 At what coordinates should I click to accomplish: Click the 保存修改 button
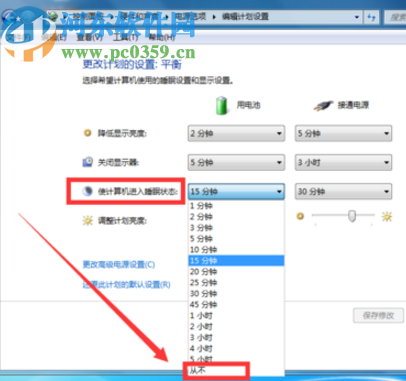[x=379, y=315]
